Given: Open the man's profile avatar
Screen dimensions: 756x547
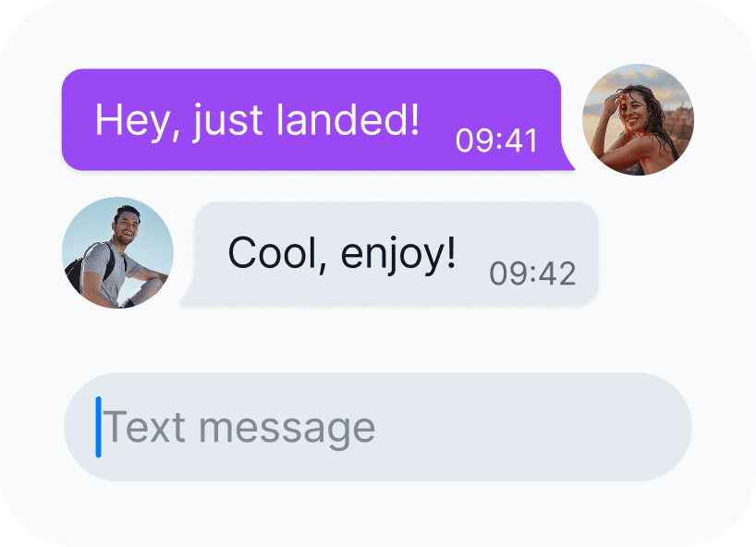Looking at the screenshot, I should (117, 252).
